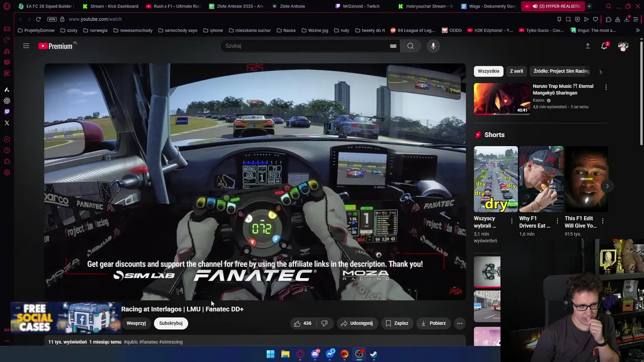Screen dimensions: 644x362
Task: Open the Windows Start menu
Action: point(270,354)
